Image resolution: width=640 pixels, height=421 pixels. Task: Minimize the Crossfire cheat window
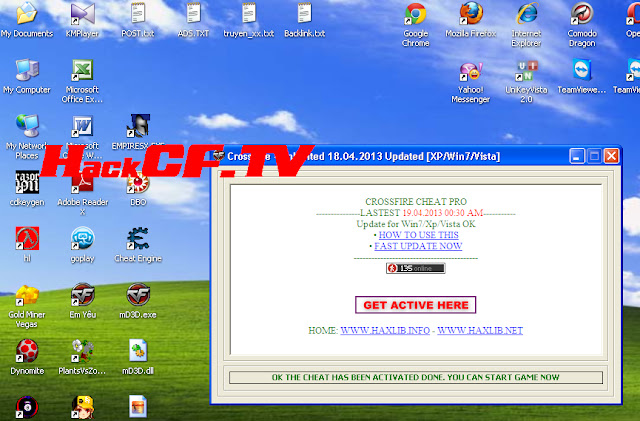click(x=577, y=156)
